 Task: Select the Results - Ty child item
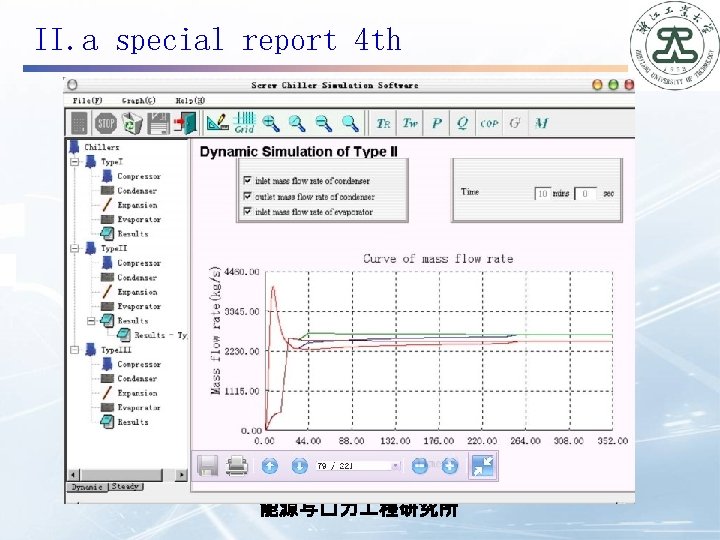[x=161, y=335]
